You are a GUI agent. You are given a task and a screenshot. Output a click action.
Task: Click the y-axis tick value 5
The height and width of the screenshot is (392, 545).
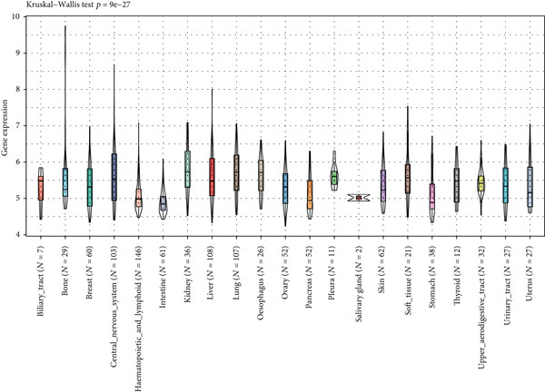pyautogui.click(x=17, y=198)
